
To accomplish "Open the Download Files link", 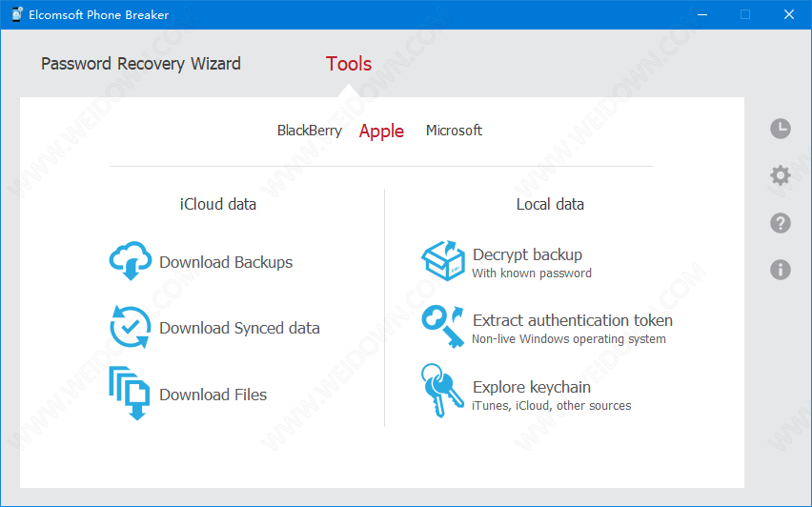I will 213,395.
